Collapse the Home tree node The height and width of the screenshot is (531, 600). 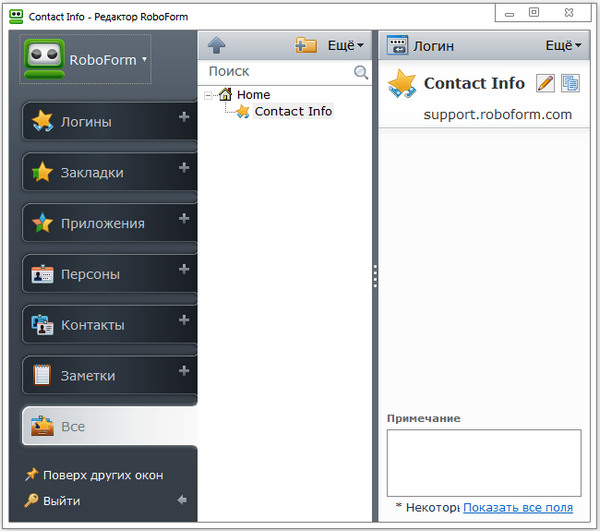point(208,95)
